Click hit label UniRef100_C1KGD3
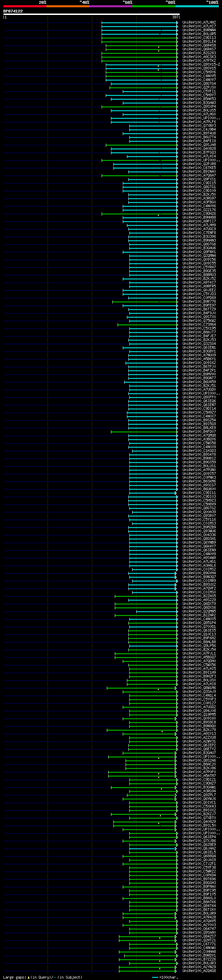 click(199, 451)
